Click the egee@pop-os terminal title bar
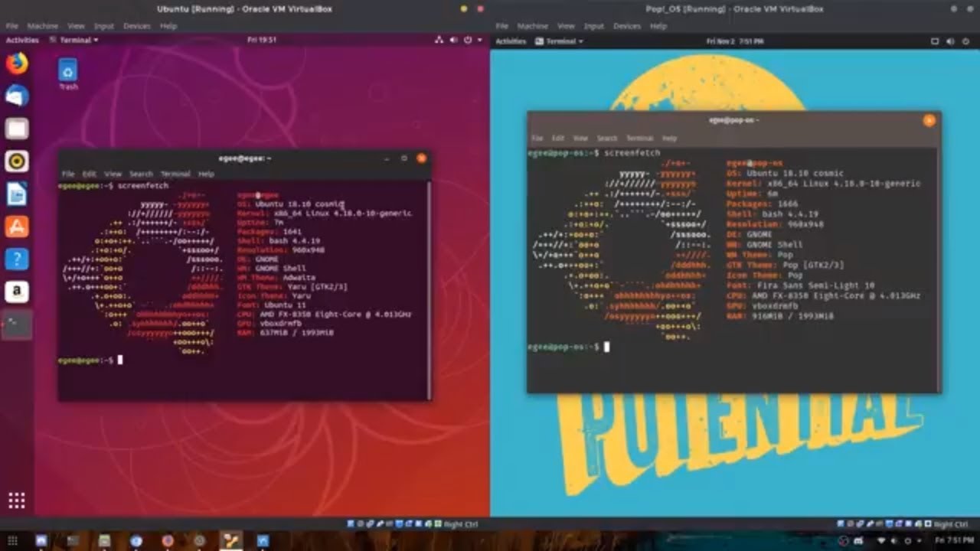 (x=733, y=120)
